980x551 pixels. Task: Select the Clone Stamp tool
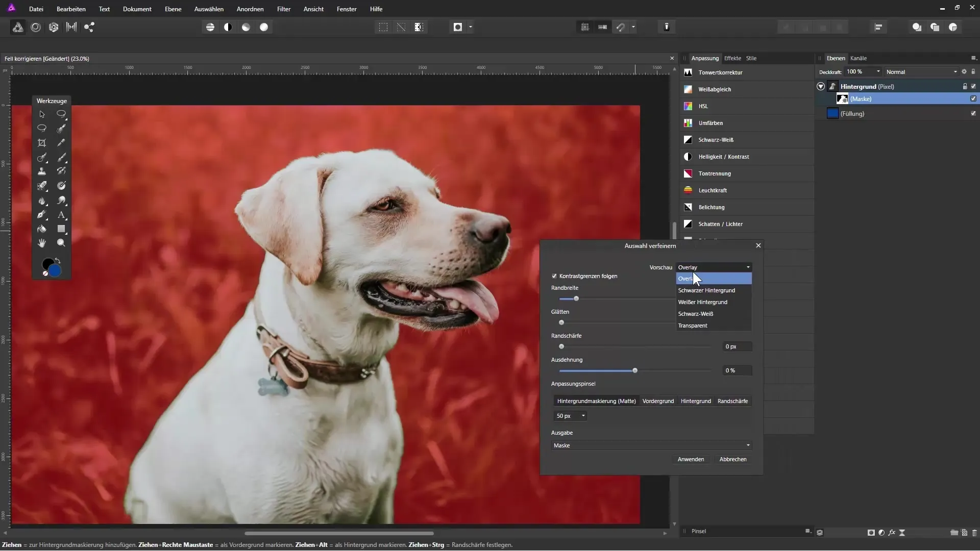(42, 171)
